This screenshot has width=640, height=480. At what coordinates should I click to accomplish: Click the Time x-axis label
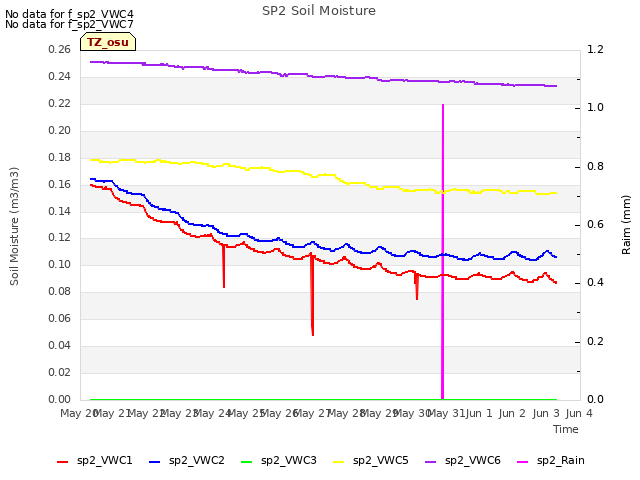pos(566,429)
